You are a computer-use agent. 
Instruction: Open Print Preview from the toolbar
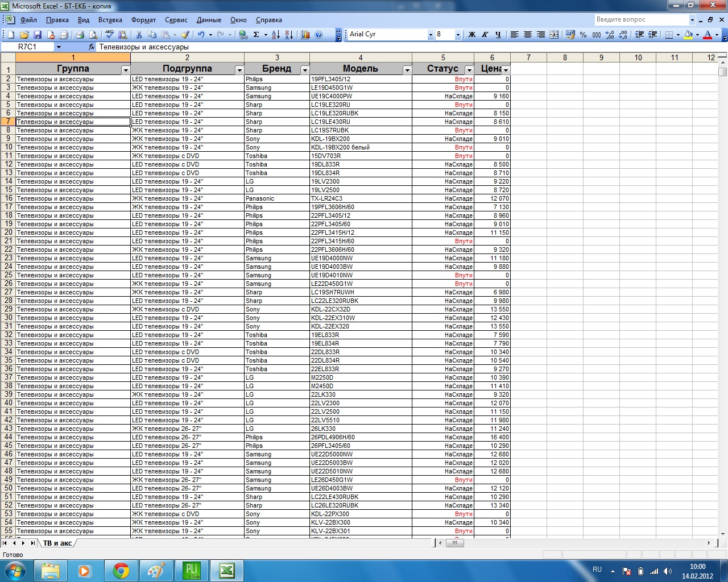(x=93, y=35)
